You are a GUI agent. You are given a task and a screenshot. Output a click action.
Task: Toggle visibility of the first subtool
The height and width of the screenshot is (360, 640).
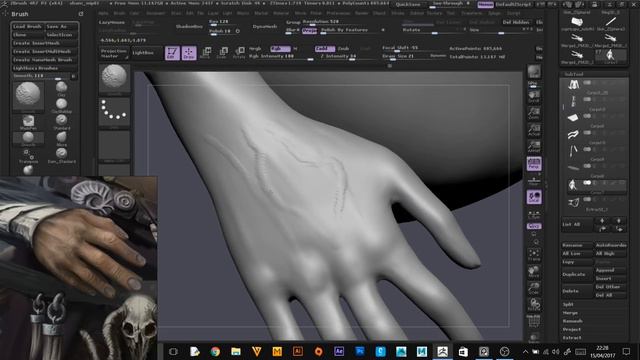[587, 83]
